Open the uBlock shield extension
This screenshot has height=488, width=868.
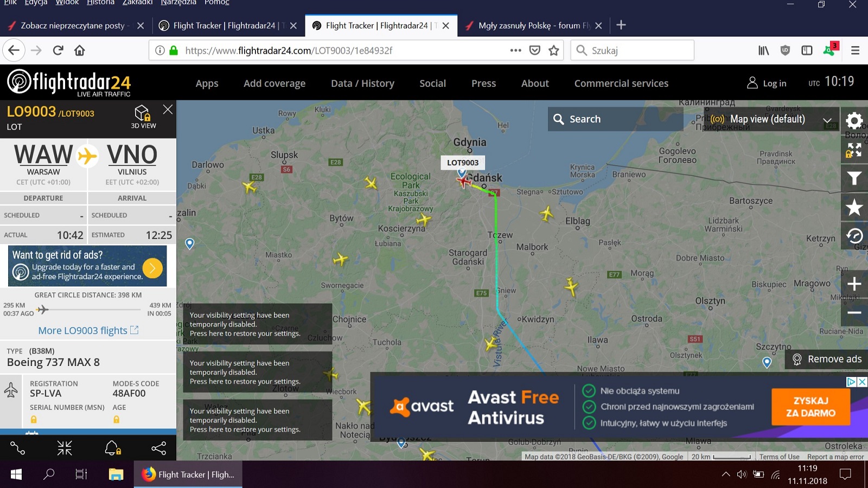tap(785, 50)
